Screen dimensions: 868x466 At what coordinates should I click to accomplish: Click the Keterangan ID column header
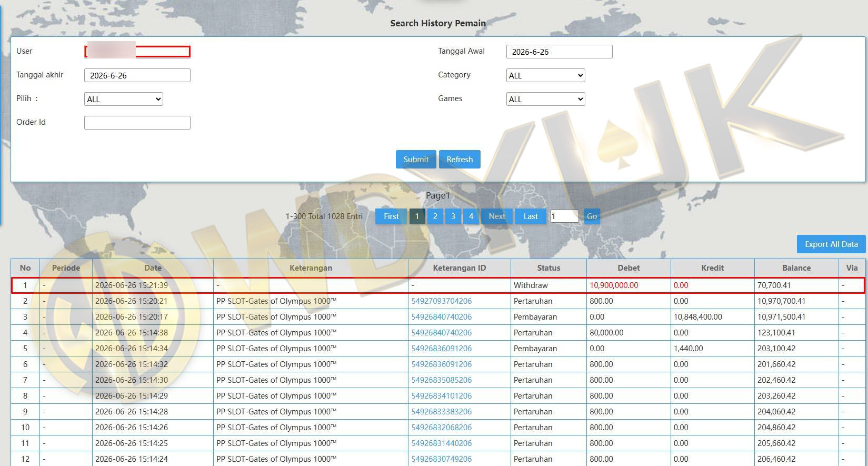(459, 268)
